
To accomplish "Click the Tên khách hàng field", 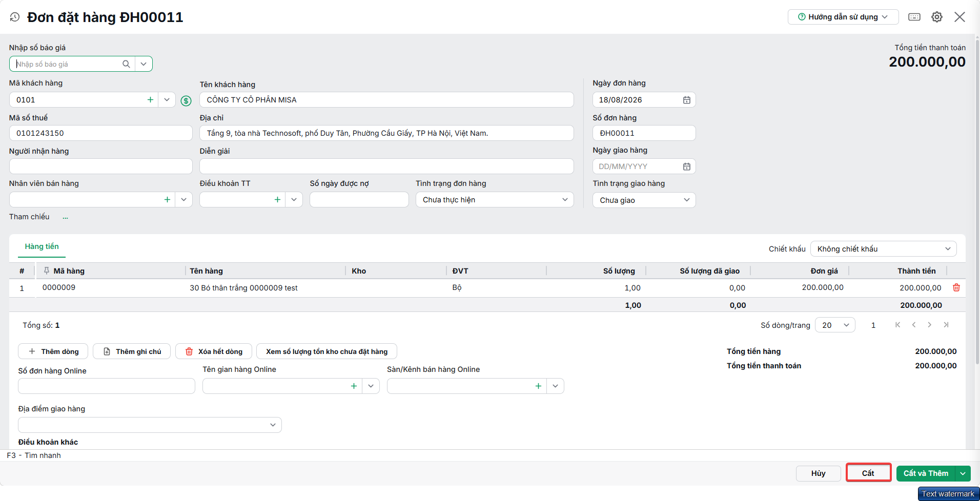I will point(386,100).
